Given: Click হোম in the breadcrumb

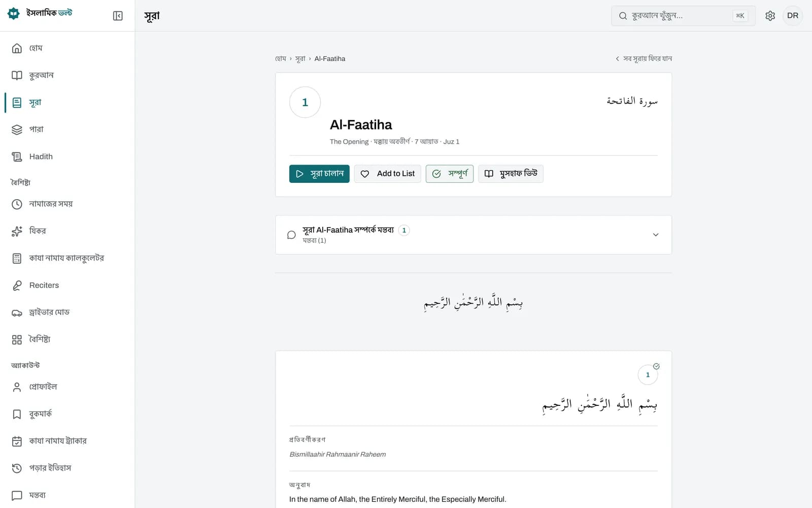Looking at the screenshot, I should [x=281, y=58].
